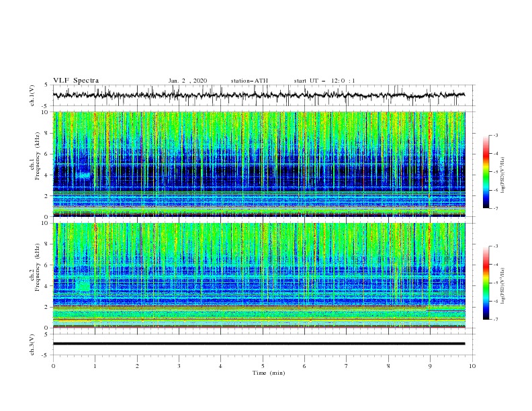Click time axis tick label "10"
The image size is (532, 411).
pos(472,366)
